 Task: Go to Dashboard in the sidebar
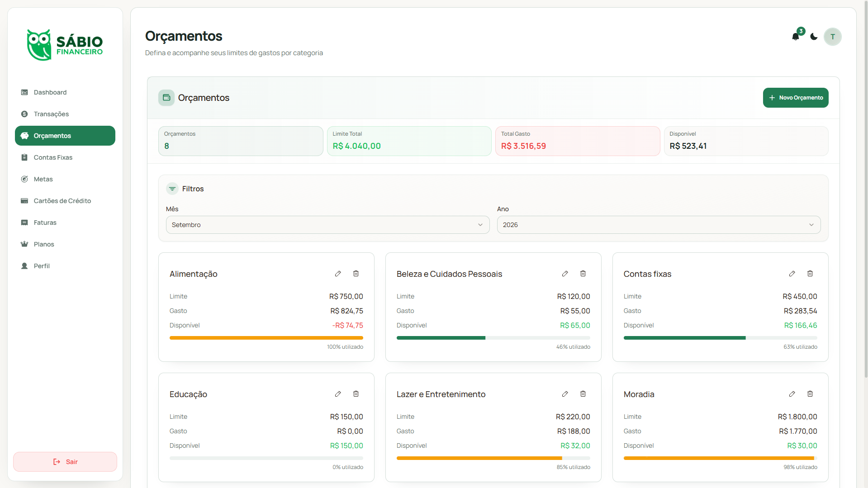pos(65,92)
